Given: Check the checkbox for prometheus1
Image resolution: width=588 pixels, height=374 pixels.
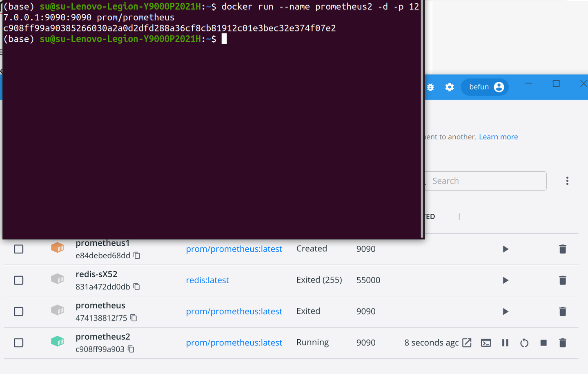Looking at the screenshot, I should point(18,249).
